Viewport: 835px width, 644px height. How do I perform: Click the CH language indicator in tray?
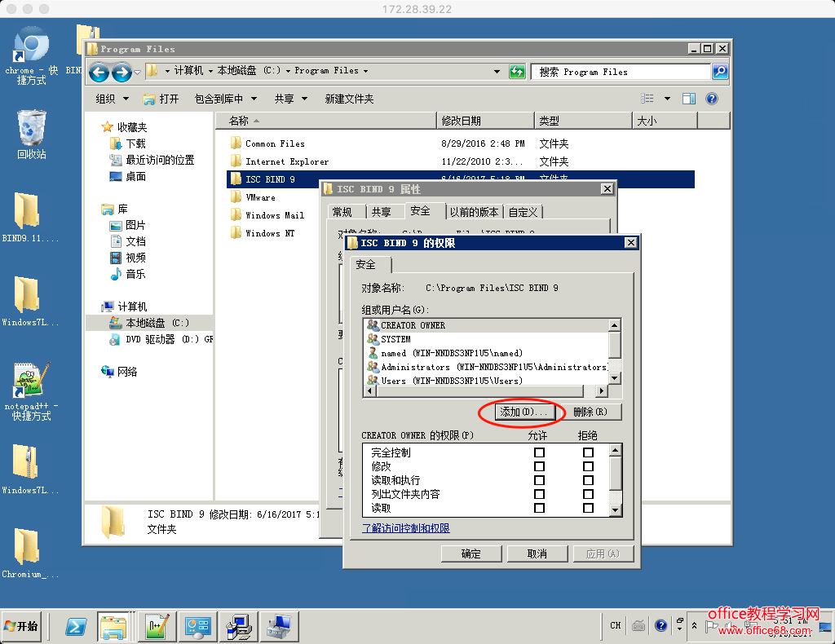point(616,625)
